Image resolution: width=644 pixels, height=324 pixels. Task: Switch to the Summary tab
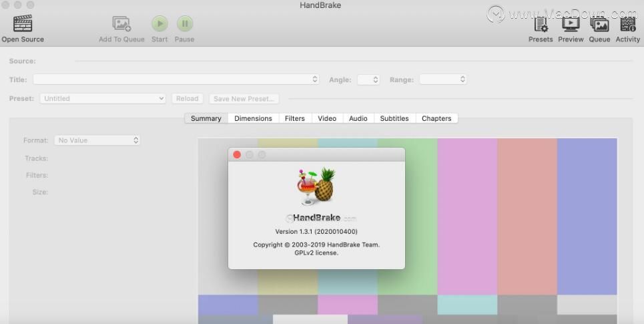(206, 118)
